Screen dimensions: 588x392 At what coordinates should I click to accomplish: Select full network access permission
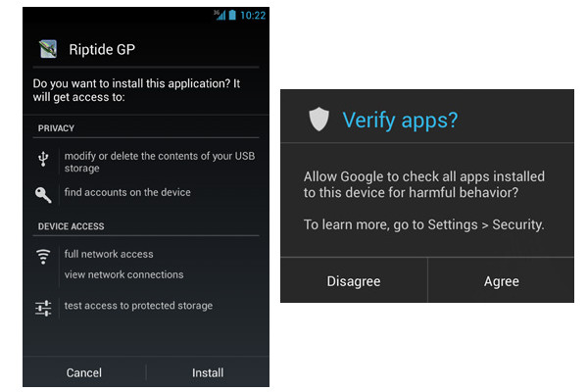pyautogui.click(x=109, y=254)
